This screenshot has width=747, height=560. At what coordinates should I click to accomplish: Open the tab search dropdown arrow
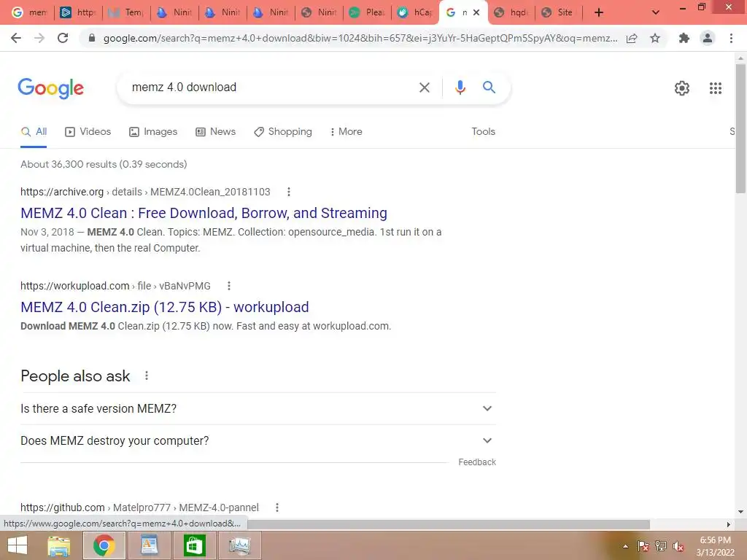coord(656,13)
